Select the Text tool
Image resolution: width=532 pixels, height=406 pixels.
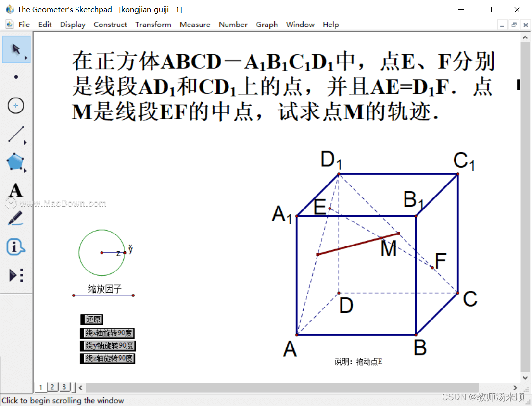[16, 190]
